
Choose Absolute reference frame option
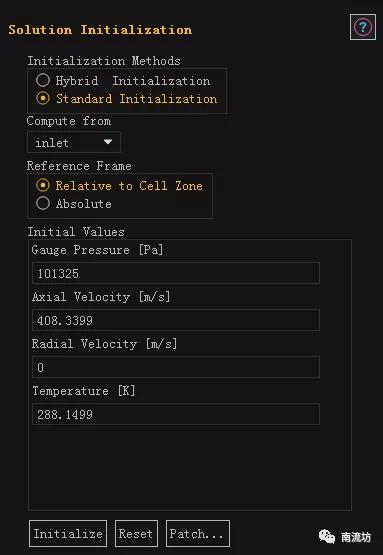43,204
